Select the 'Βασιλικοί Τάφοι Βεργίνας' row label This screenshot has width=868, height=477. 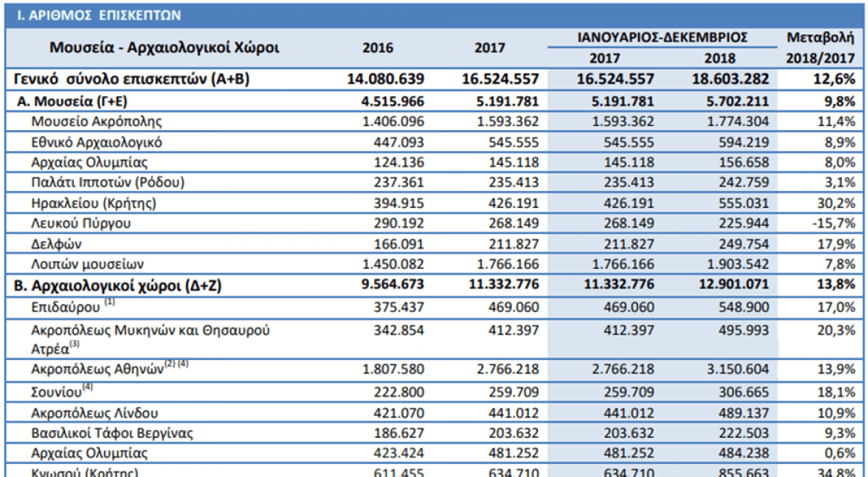[x=112, y=434]
